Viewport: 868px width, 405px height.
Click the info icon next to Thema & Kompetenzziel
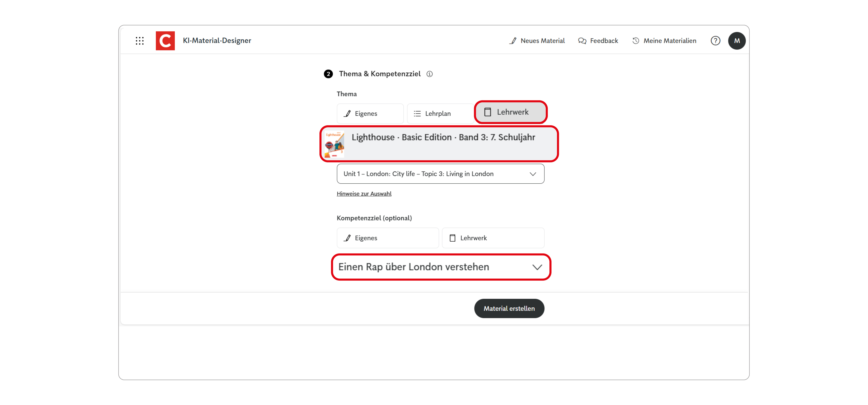(x=430, y=74)
